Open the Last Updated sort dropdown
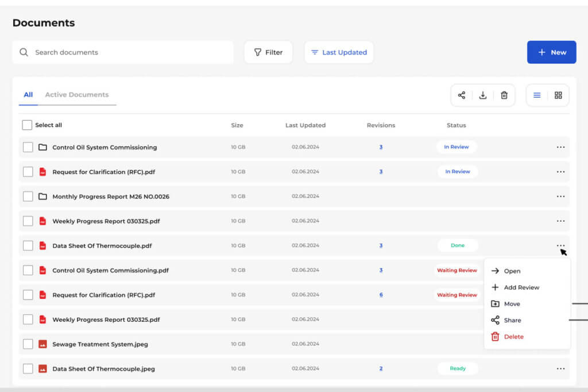The height and width of the screenshot is (392, 588). pyautogui.click(x=339, y=52)
